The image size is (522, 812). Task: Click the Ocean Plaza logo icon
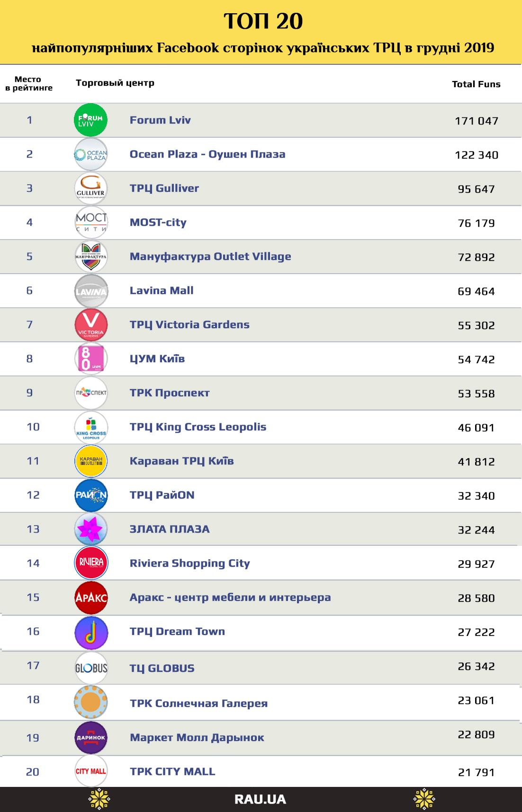coord(91,154)
